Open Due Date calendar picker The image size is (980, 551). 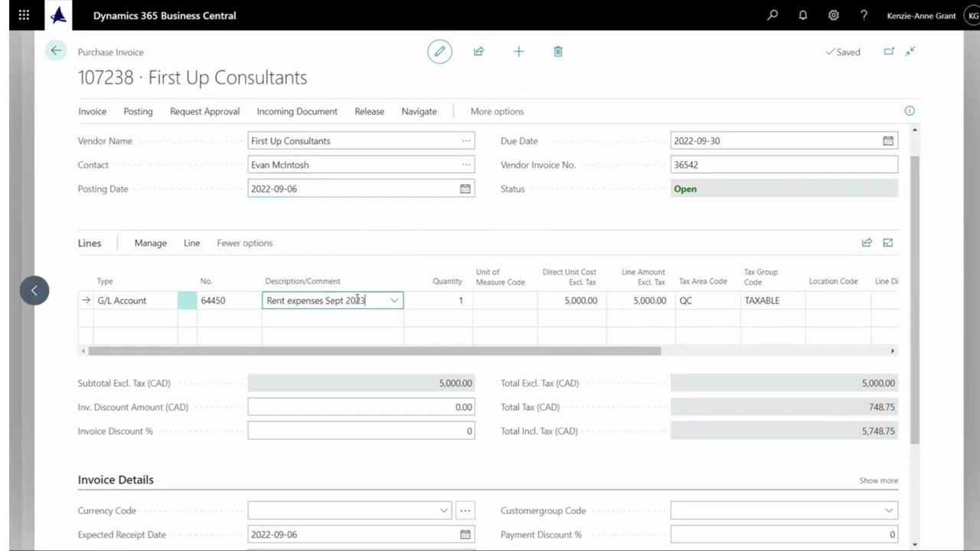click(x=888, y=141)
